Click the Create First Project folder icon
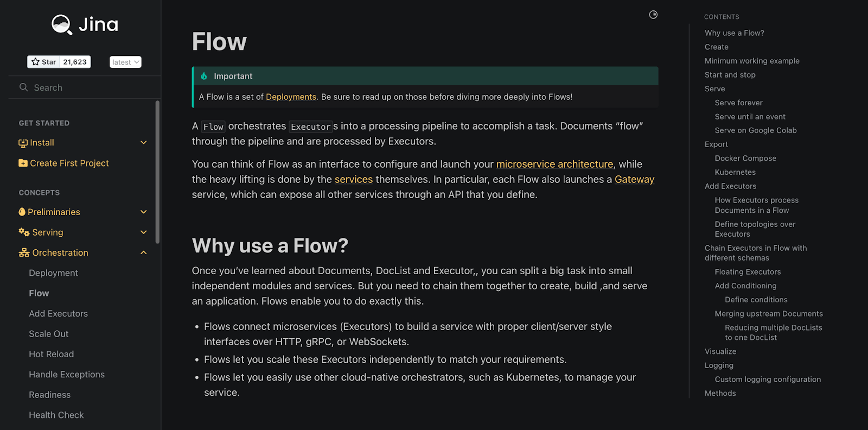This screenshot has width=868, height=430. (23, 163)
